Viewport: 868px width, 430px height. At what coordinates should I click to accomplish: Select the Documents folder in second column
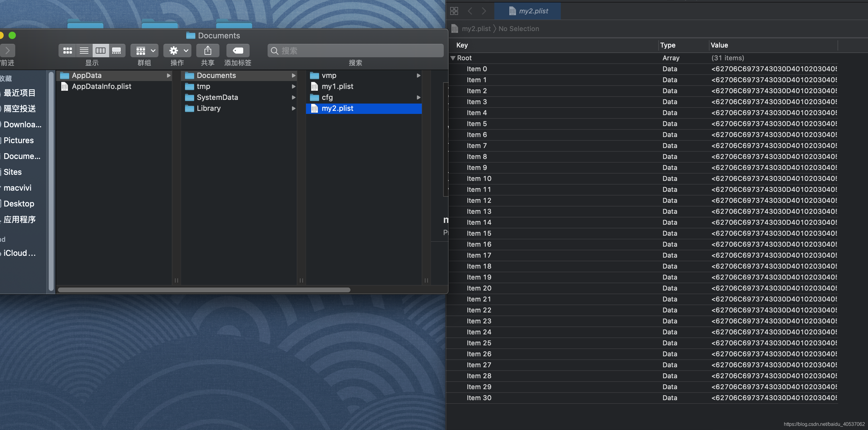coord(239,76)
